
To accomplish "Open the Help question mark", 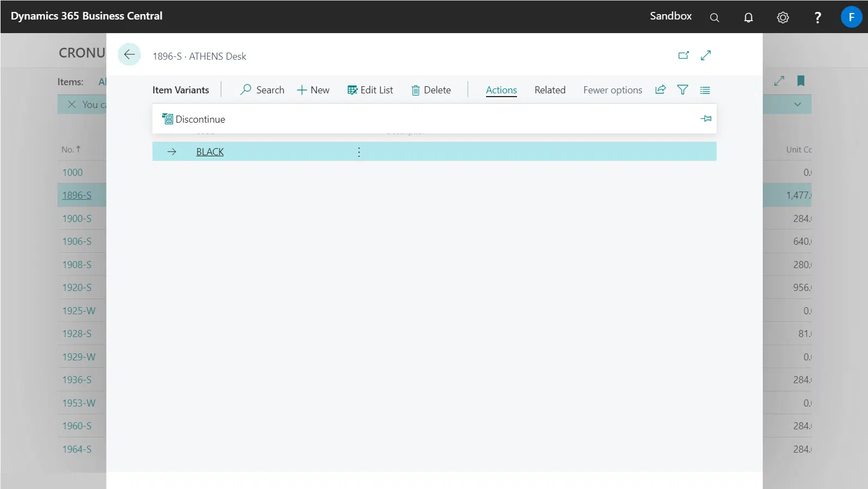I will point(818,17).
